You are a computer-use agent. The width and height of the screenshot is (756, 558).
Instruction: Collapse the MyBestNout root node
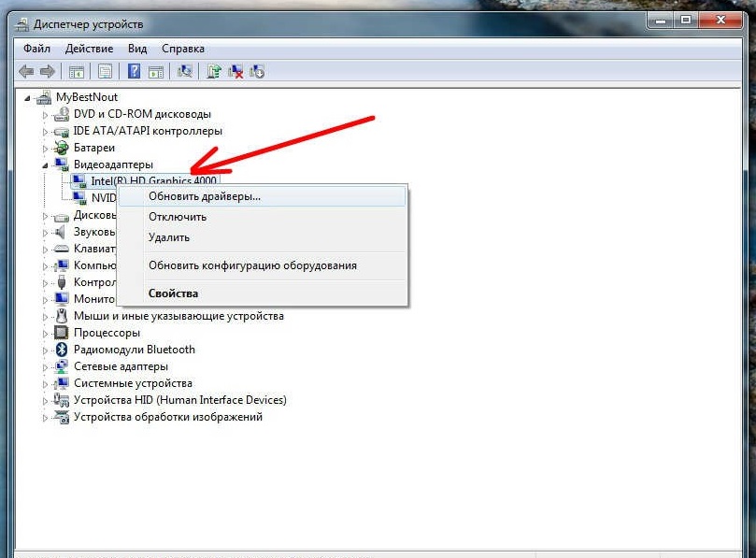tap(27, 98)
